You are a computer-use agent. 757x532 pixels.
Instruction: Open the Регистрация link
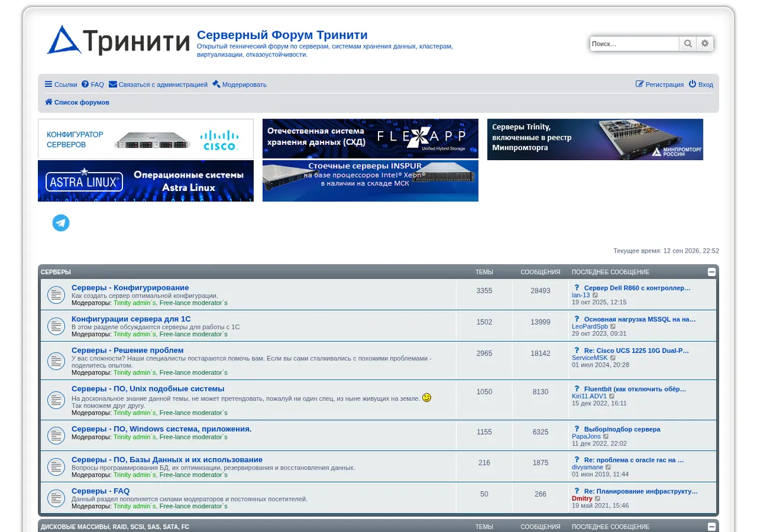point(659,84)
